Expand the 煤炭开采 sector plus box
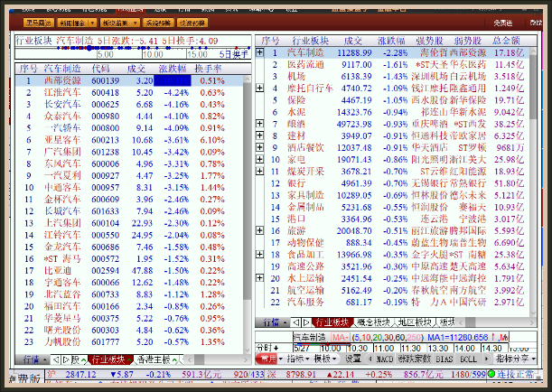The height and width of the screenshot is (392, 552). (260, 171)
